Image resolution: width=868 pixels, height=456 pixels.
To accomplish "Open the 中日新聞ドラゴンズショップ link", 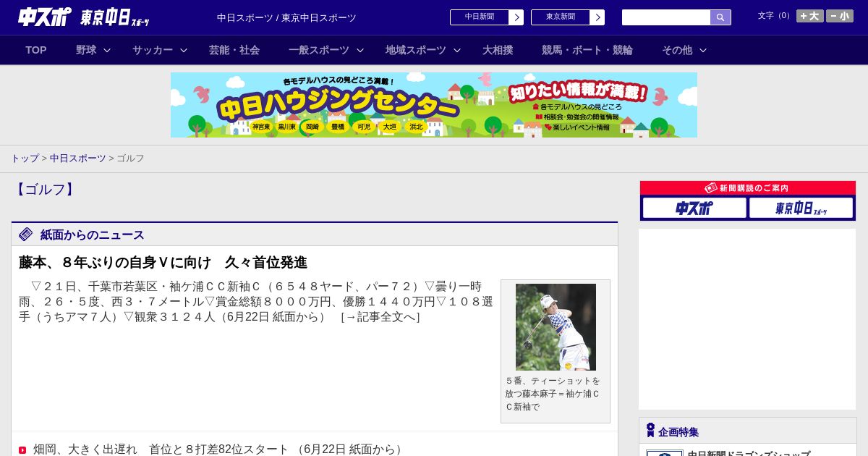I will pos(749,453).
